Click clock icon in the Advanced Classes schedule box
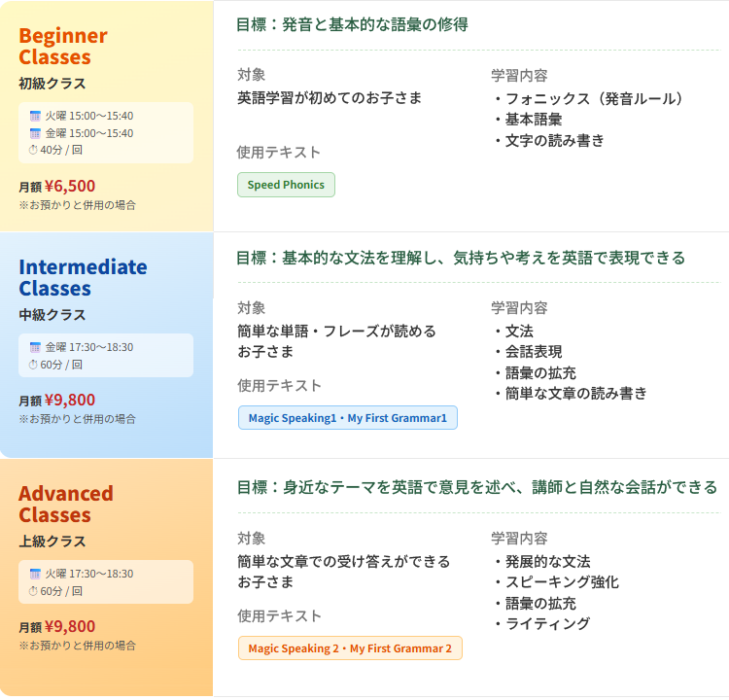 33,591
